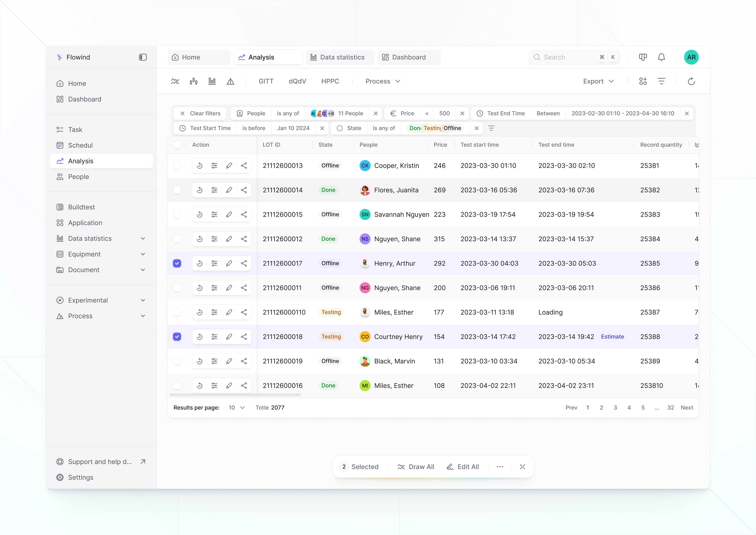756x535 pixels.
Task: Open notifications via the bell icon
Action: click(661, 57)
